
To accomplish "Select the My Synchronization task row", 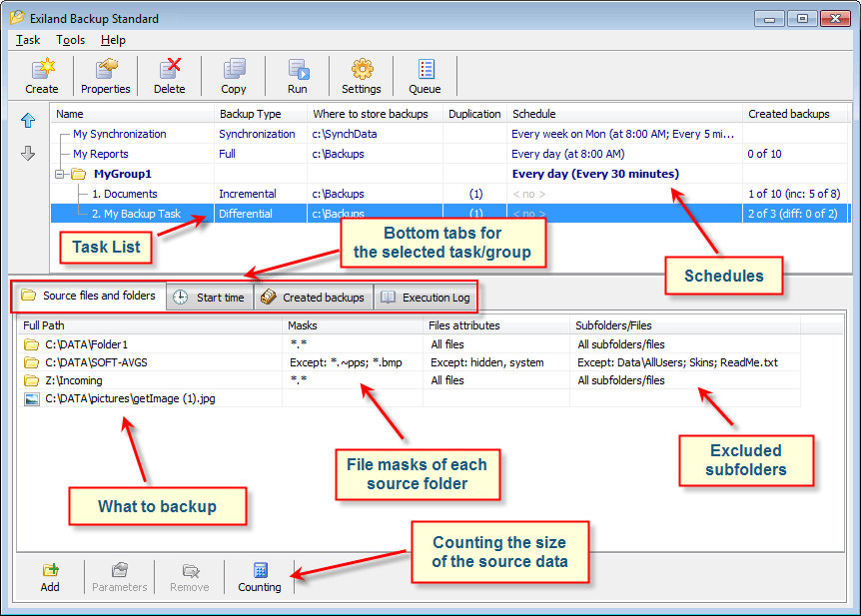I will point(119,134).
